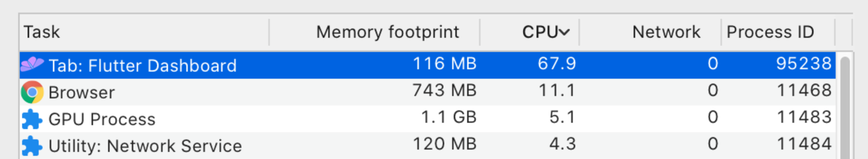Screen dimensions: 868x159
Task: Click the 67.9 CPU value
Action: (x=557, y=64)
